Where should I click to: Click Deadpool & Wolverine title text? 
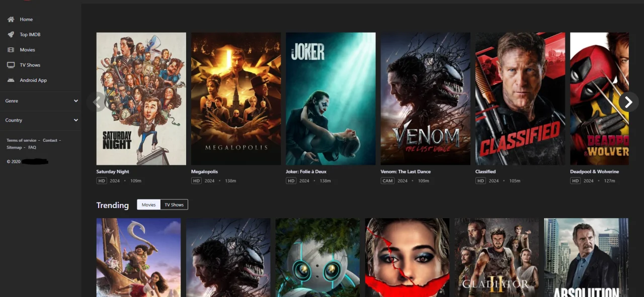click(x=595, y=171)
